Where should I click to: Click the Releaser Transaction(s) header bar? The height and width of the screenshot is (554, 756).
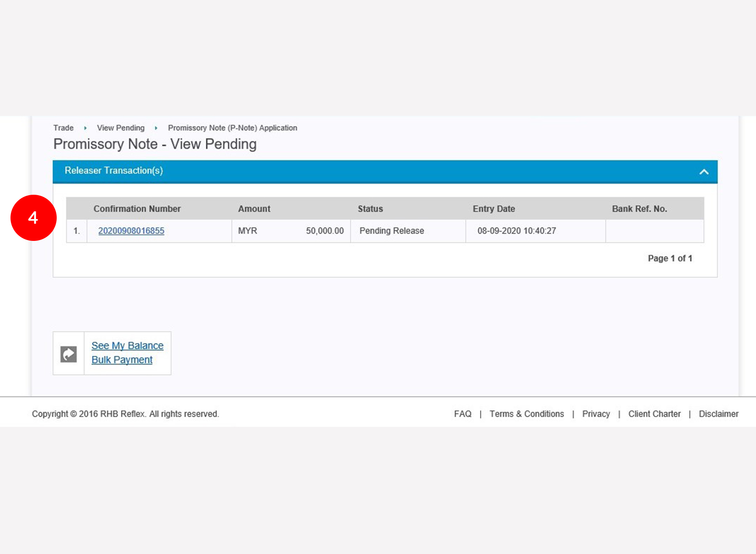click(x=378, y=171)
